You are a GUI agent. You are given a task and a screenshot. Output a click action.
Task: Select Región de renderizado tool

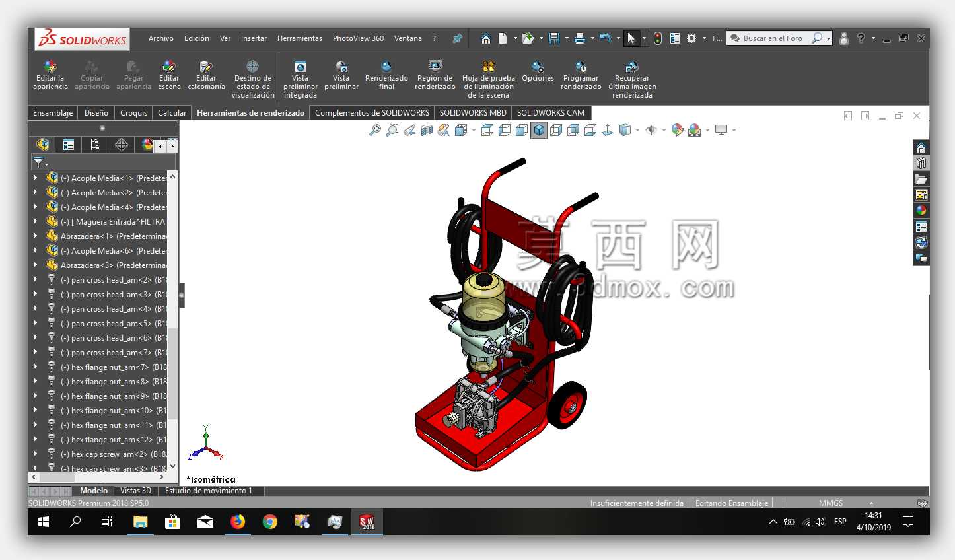coord(435,75)
